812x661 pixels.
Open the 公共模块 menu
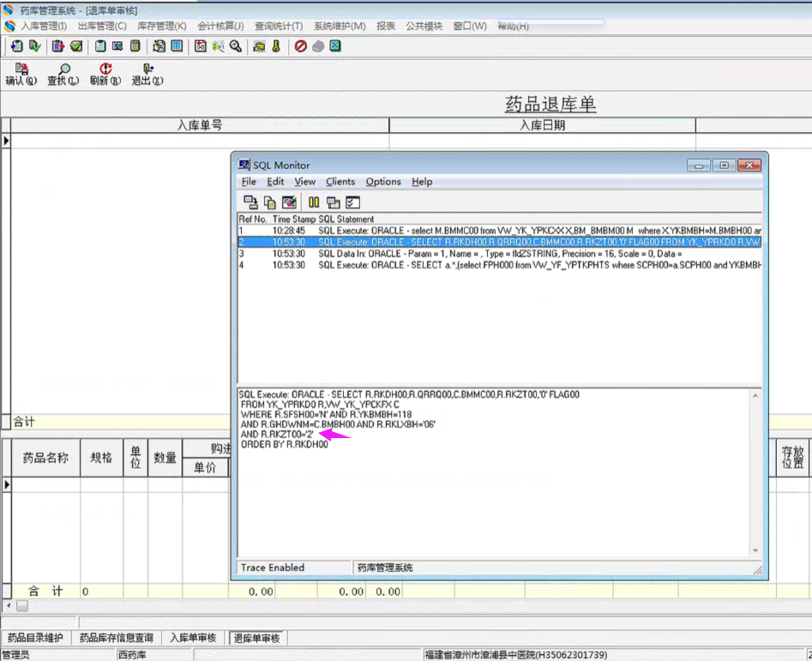424,26
